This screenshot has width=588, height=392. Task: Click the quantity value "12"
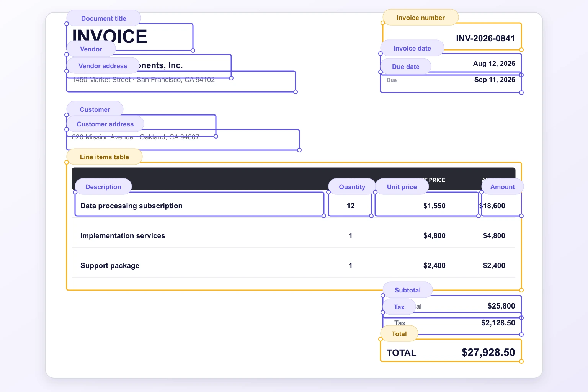pyautogui.click(x=351, y=206)
